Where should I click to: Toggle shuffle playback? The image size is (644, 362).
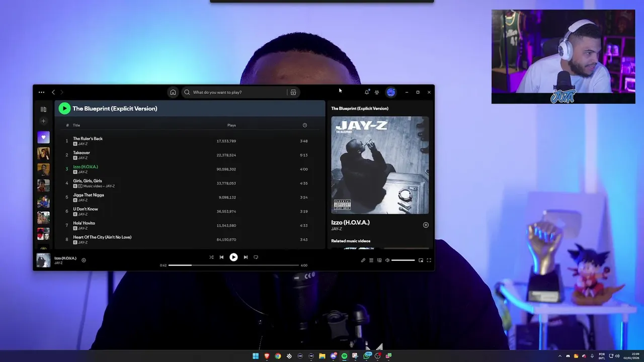click(211, 257)
